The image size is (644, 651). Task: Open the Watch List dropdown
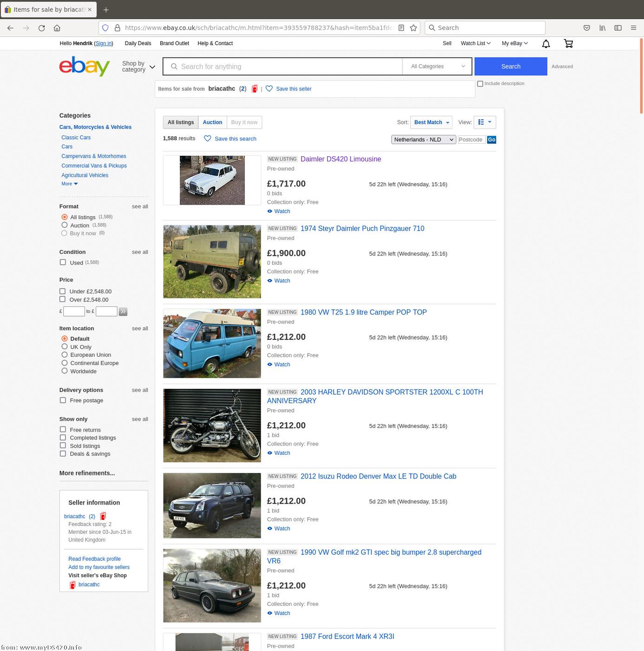point(475,43)
